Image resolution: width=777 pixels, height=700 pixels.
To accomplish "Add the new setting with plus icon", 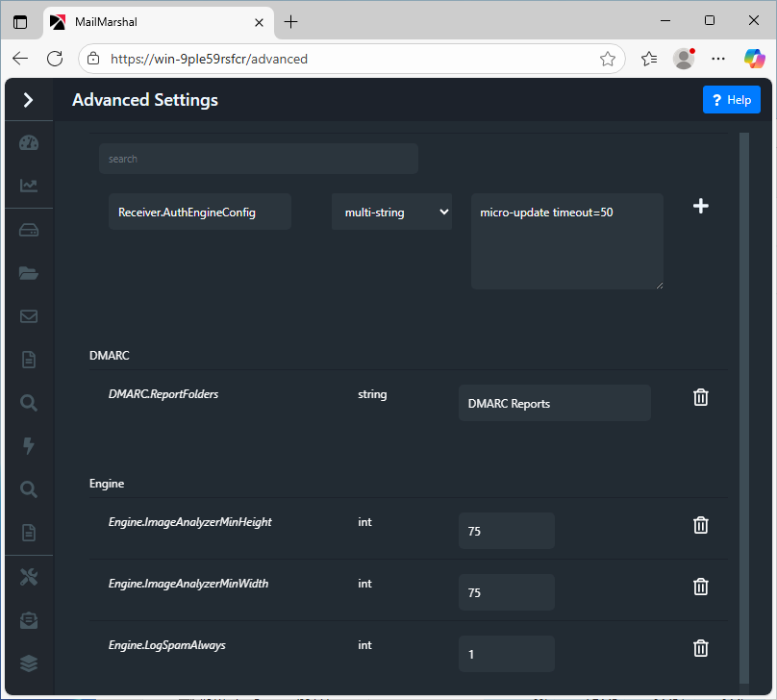I will (701, 206).
